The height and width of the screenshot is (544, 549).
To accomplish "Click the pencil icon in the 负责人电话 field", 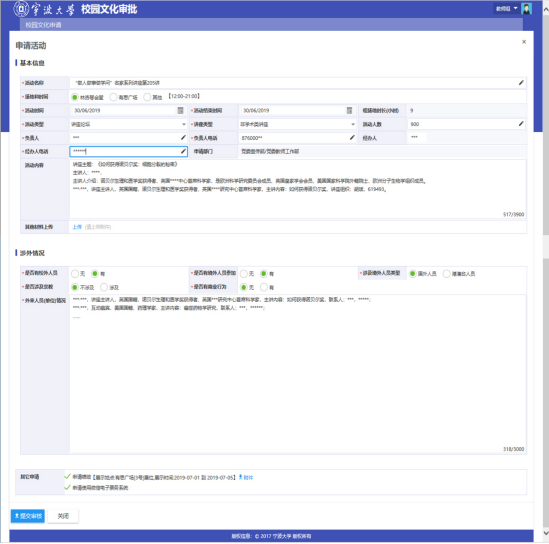I will click(352, 138).
